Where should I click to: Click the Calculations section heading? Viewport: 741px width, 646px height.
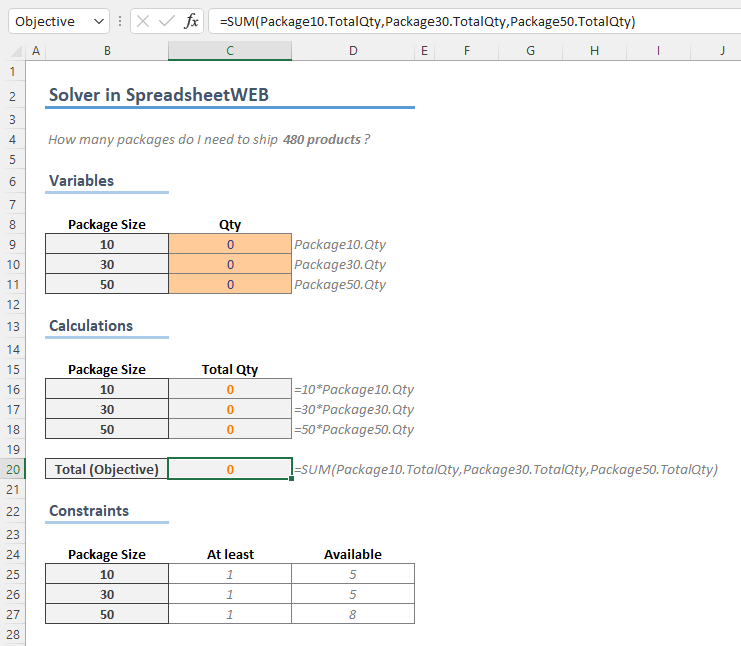coord(91,326)
